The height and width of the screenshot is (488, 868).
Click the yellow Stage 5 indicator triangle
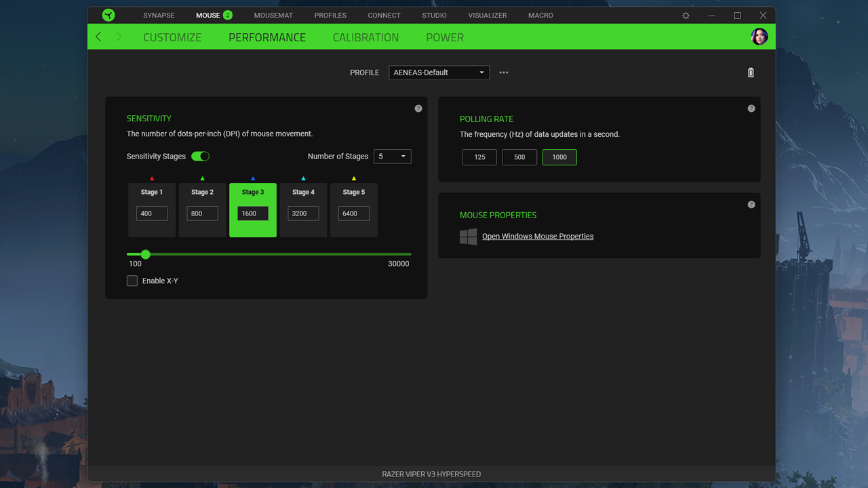tap(354, 178)
